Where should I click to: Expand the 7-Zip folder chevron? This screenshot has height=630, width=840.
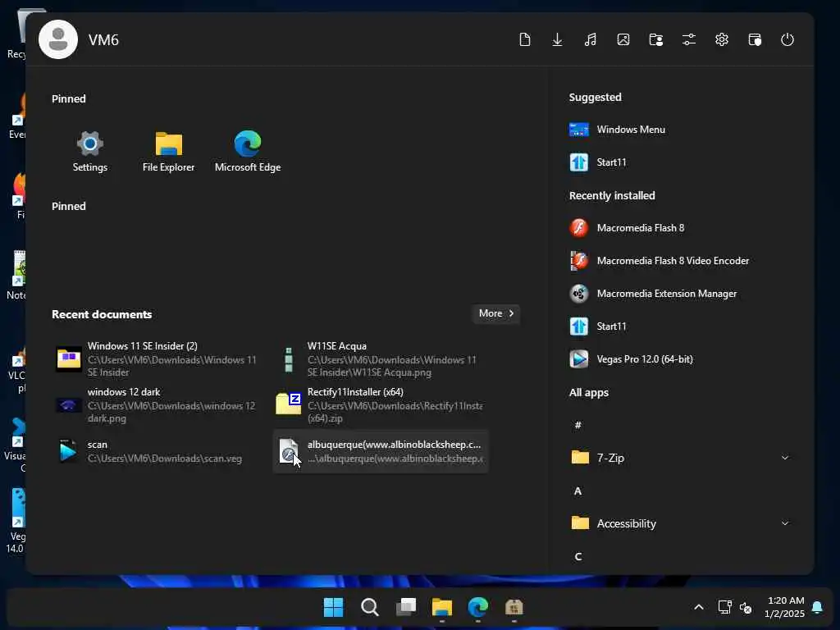[785, 458]
